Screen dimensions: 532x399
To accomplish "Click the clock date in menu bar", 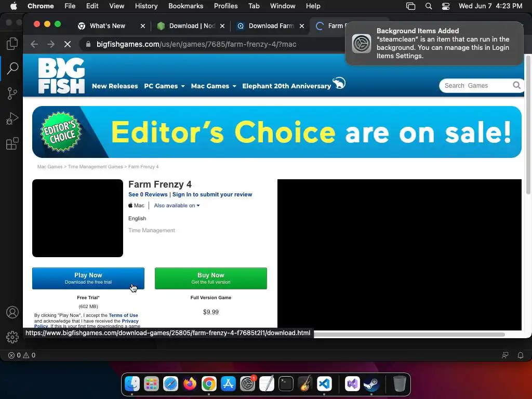I will [x=490, y=6].
